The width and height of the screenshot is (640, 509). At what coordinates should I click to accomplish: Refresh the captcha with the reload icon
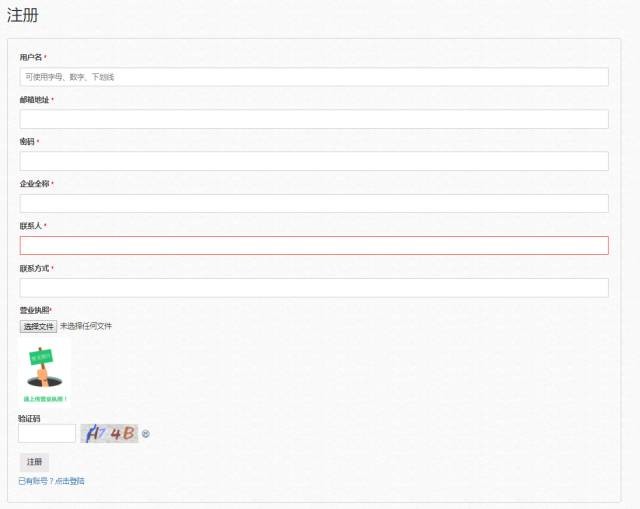pos(146,434)
